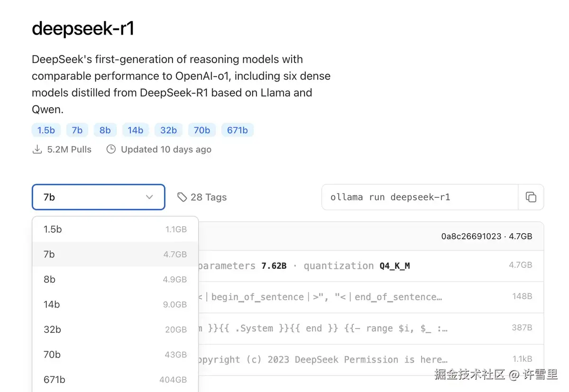The width and height of the screenshot is (569, 392).
Task: Choose the 7b 4.7GB dropdown entry
Action: coord(115,255)
